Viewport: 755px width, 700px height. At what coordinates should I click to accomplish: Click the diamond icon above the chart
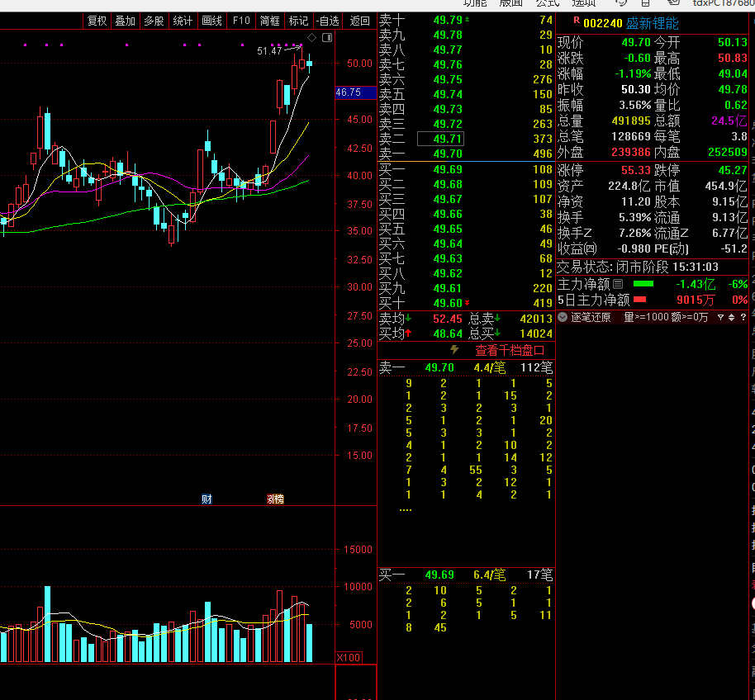312,37
